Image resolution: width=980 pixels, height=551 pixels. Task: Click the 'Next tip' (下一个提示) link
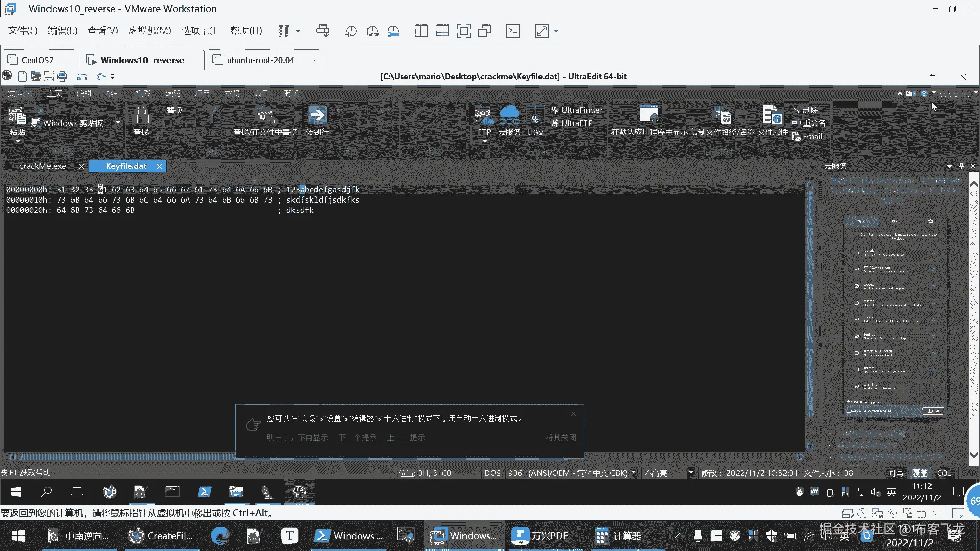pos(357,437)
